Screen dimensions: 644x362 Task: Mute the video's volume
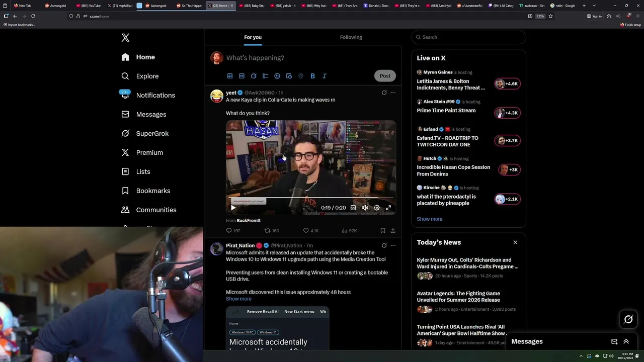coord(365,208)
